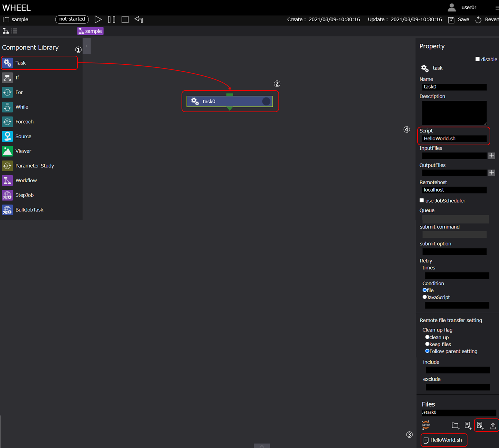Screen dimensions: 499x448
Task: Pause the project with the pause icon
Action: click(x=111, y=19)
